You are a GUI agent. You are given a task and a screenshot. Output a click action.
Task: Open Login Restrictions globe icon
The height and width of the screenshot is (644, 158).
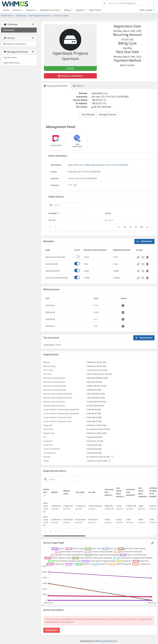click(x=77, y=138)
